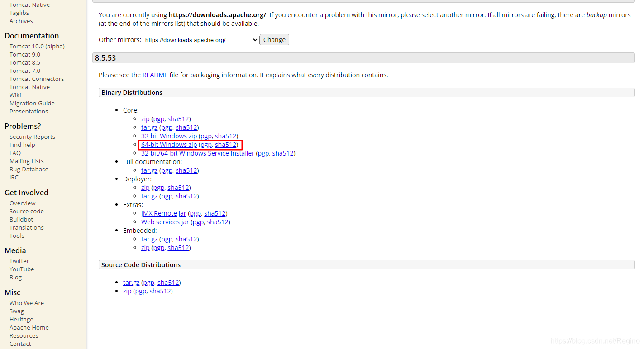
Task: Open Mailing Lists
Action: 27,161
